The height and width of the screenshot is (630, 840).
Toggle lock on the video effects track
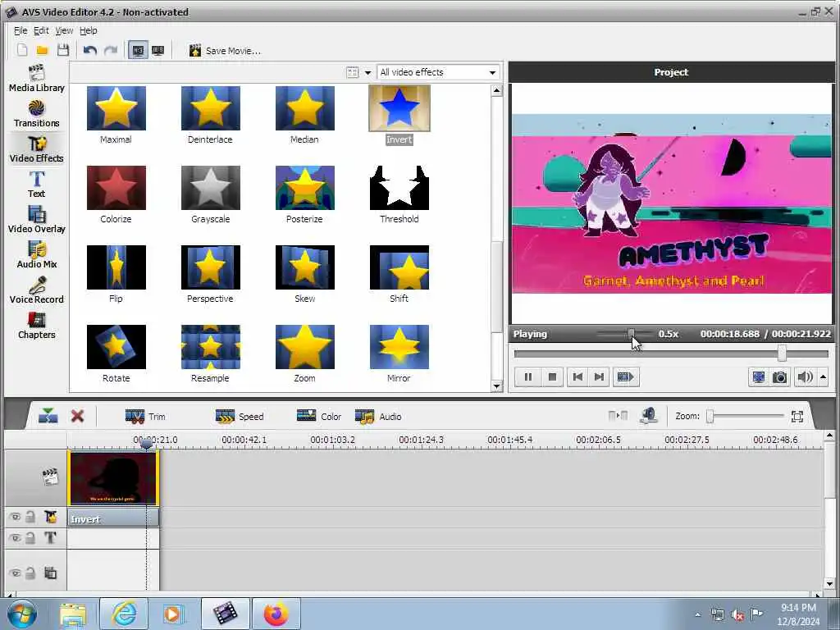click(30, 517)
